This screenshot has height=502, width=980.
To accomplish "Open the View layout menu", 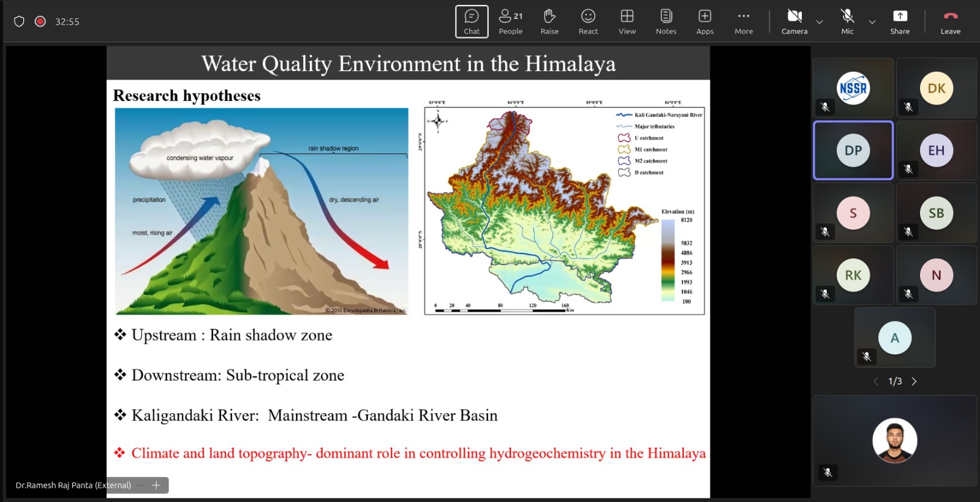I will [x=627, y=21].
